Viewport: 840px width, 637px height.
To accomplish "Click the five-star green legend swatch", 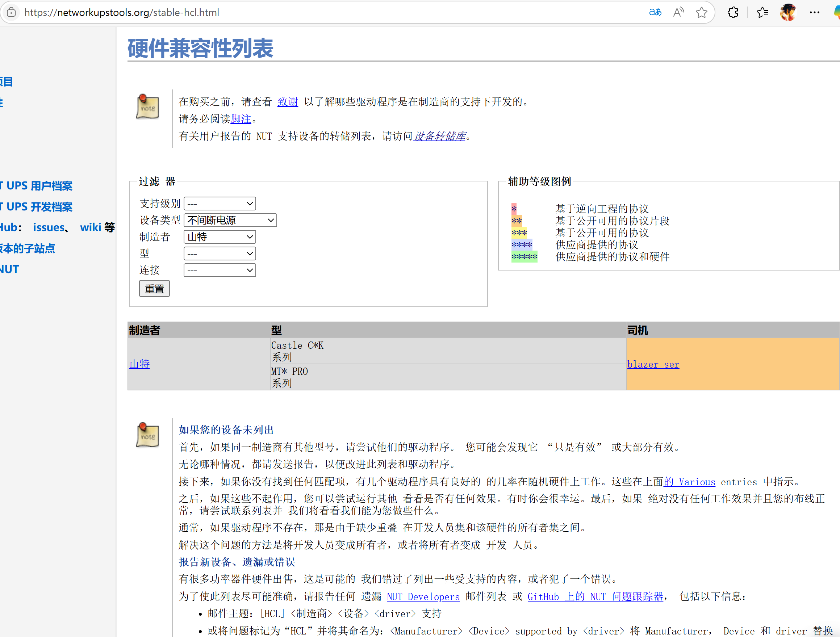I will click(525, 257).
